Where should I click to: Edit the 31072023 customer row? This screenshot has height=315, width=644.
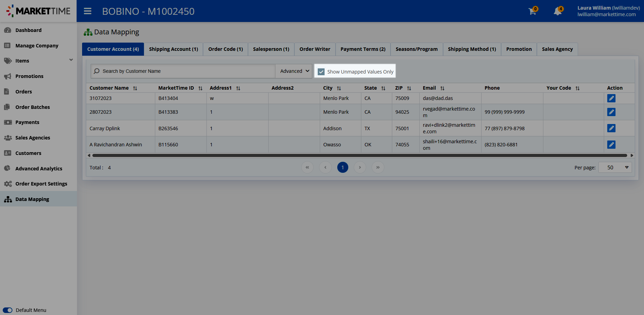pyautogui.click(x=611, y=98)
